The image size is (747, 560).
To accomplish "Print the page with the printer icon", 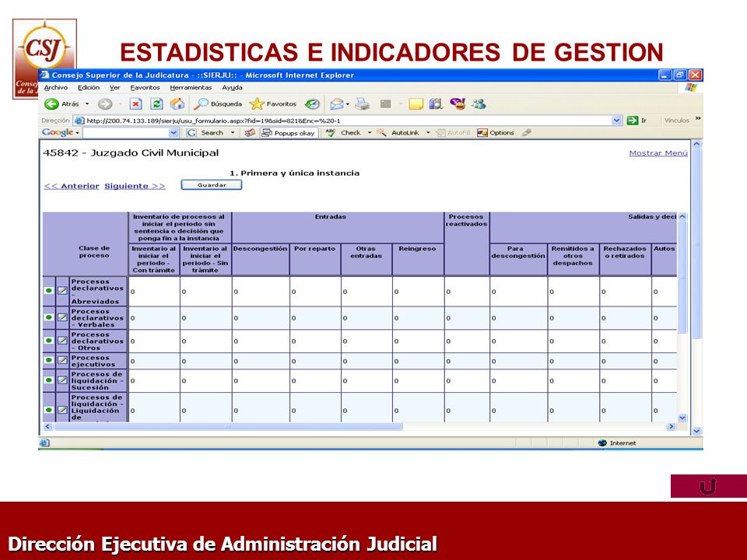I will click(363, 103).
